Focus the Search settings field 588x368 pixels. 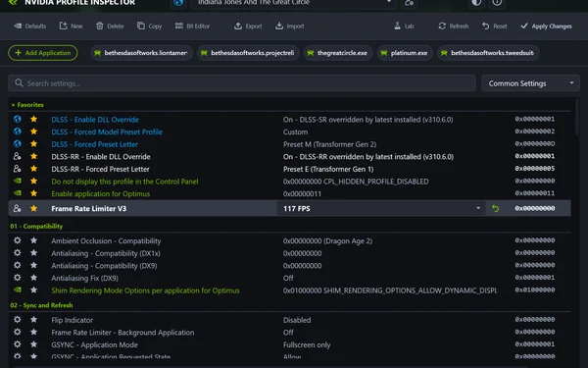(x=242, y=83)
